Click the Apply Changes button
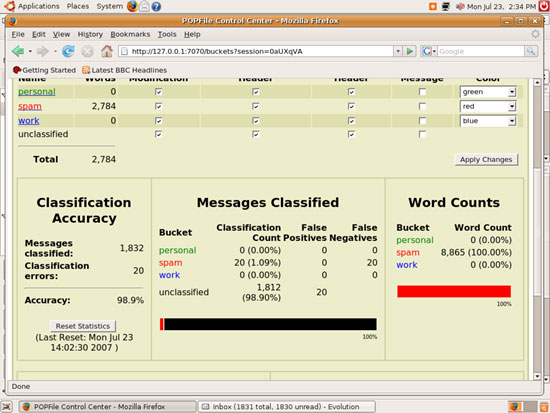 click(486, 159)
